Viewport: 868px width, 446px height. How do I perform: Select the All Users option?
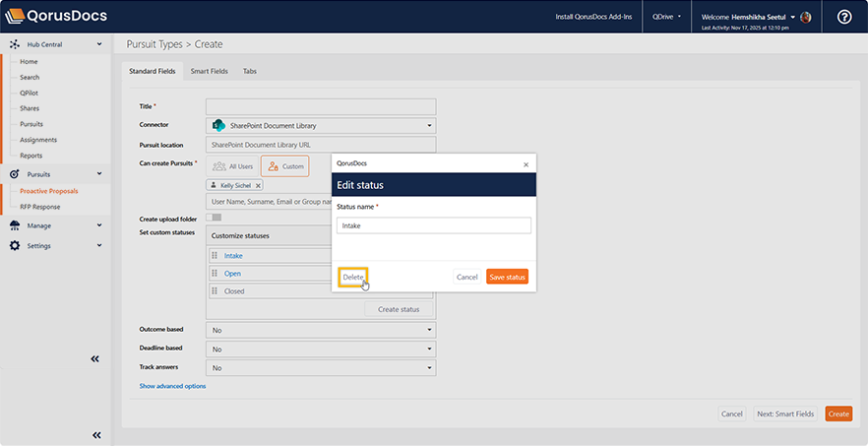coord(232,166)
